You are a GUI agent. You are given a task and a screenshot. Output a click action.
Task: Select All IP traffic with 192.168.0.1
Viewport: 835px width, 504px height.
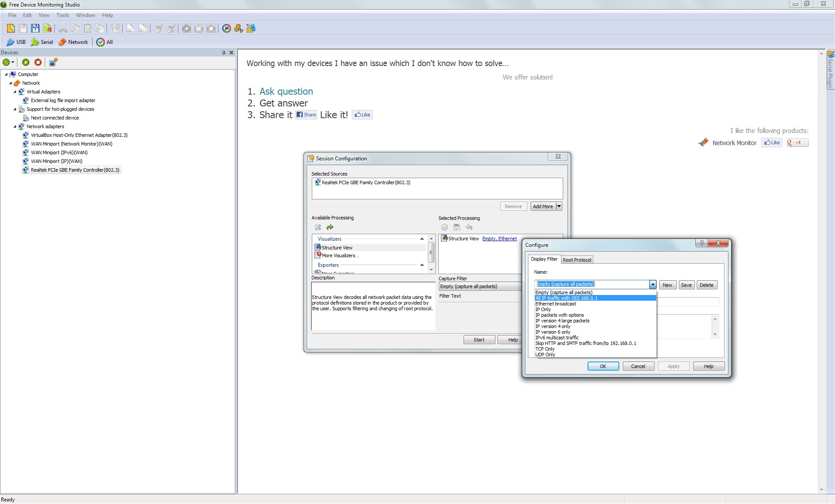566,298
